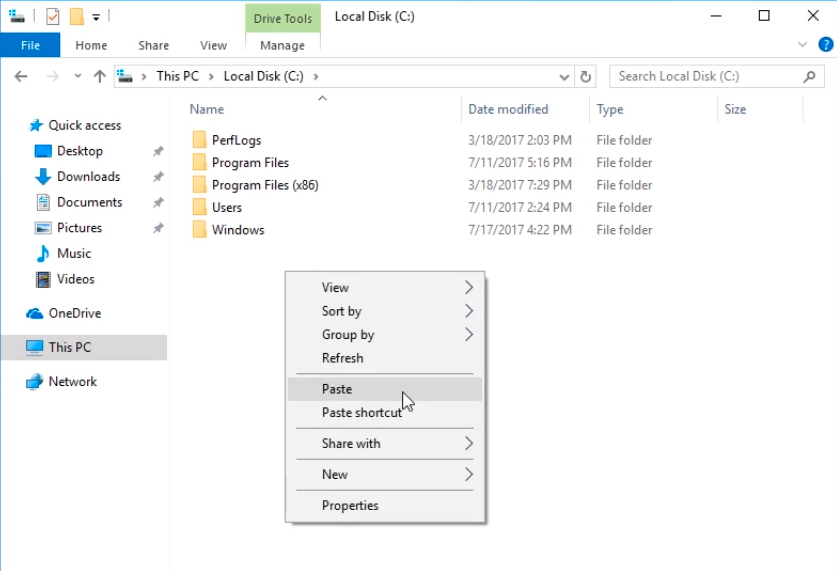Expand Share with context submenu
Viewport: 837px width, 571px height.
(385, 443)
